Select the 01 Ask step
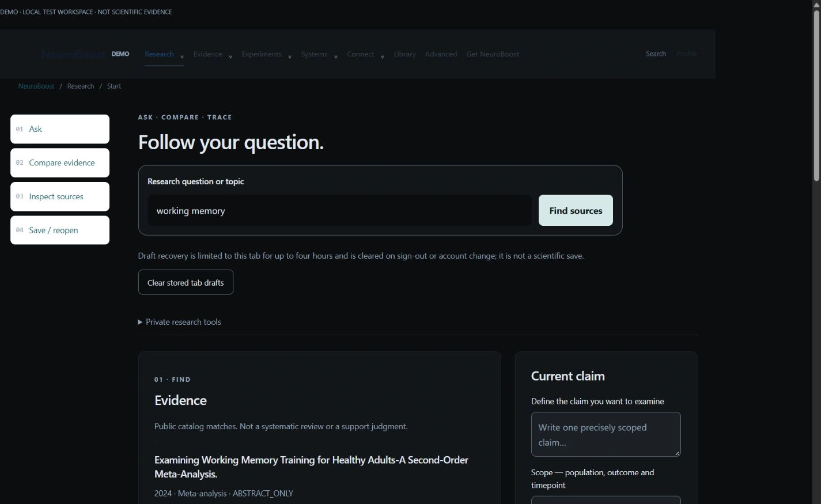 tap(60, 129)
